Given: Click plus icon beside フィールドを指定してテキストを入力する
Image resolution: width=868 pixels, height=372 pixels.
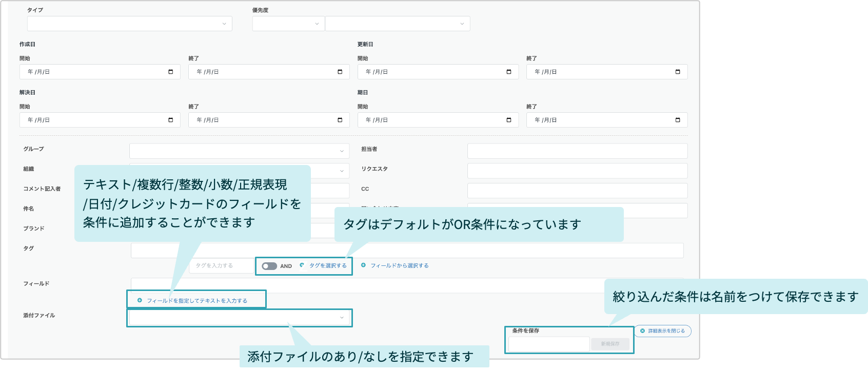Looking at the screenshot, I should 140,300.
